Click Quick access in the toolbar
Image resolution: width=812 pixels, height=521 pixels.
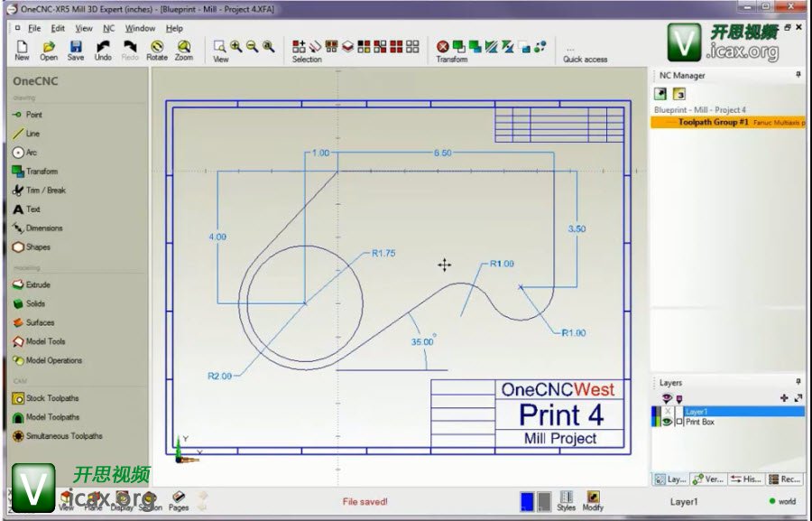click(585, 59)
